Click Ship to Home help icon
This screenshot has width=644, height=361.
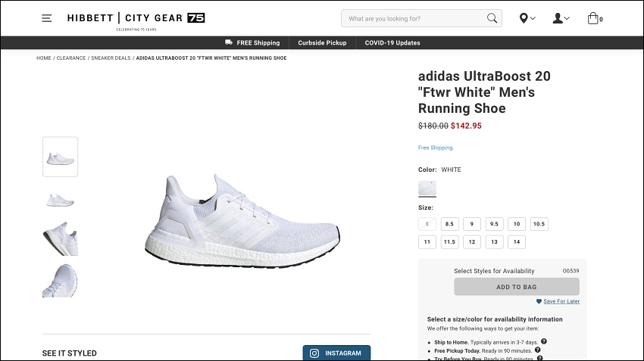click(544, 341)
